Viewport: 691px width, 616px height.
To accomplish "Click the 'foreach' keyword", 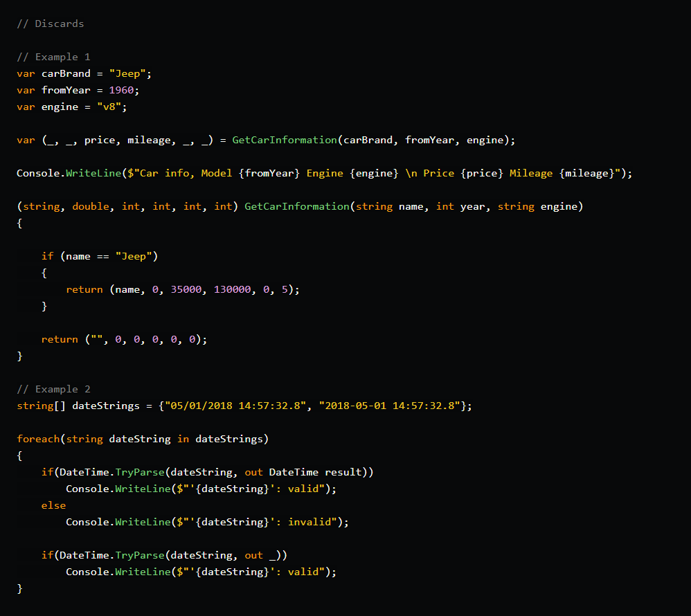I will [x=38, y=439].
